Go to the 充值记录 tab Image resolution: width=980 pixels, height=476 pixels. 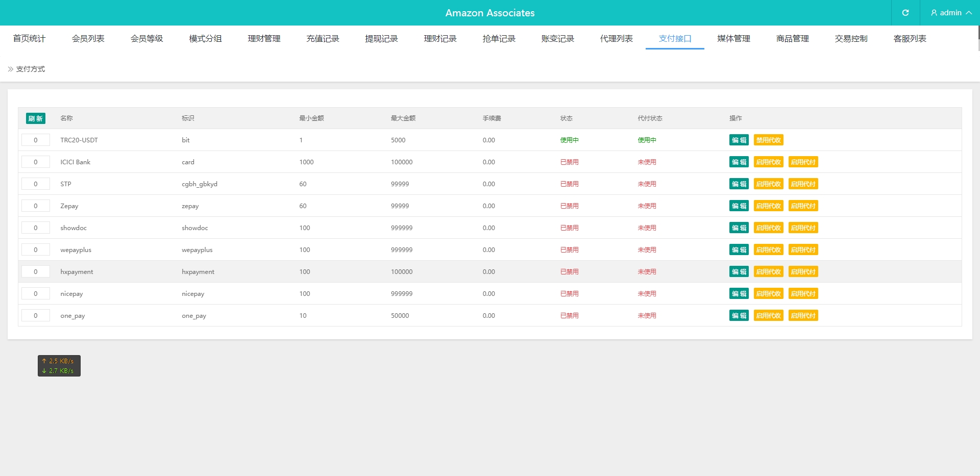coord(323,39)
